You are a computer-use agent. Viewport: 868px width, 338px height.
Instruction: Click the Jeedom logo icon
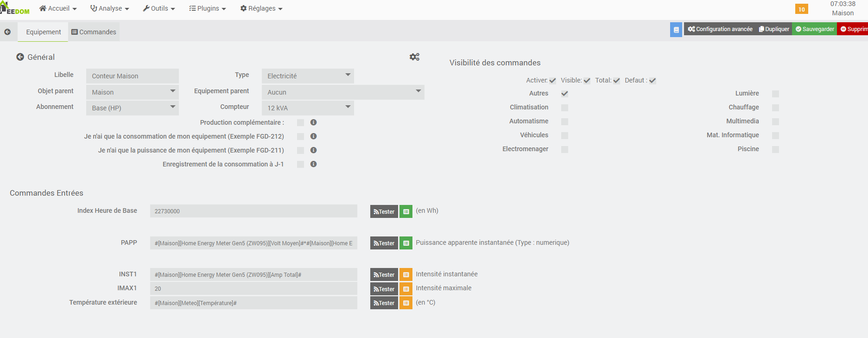click(x=15, y=8)
